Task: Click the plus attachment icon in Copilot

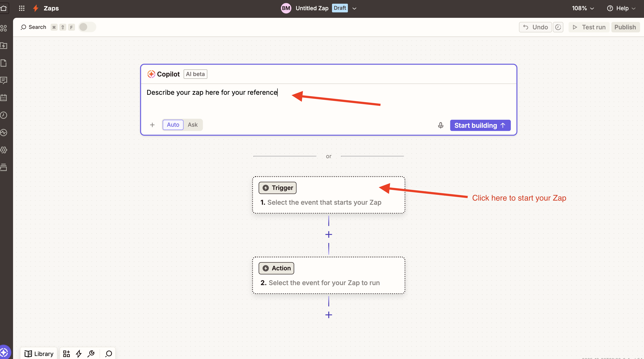Action: 152,125
